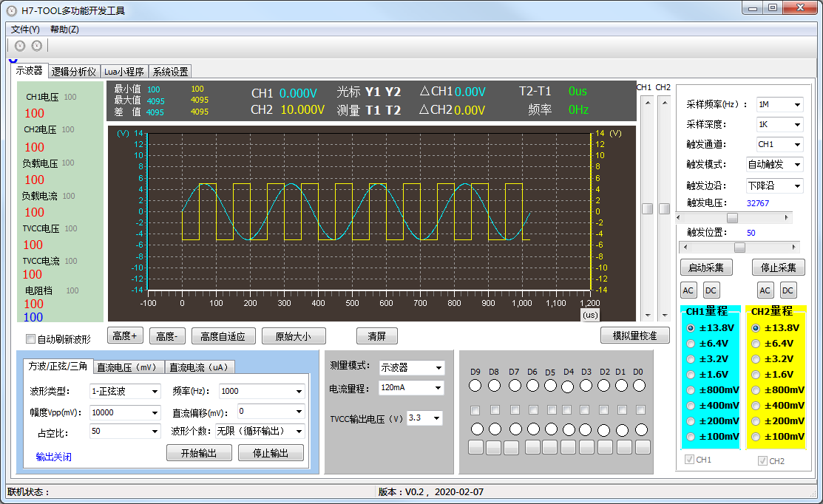
Task: Open the waveform count dropdown 无限（循环输出）
Action: coord(260,431)
